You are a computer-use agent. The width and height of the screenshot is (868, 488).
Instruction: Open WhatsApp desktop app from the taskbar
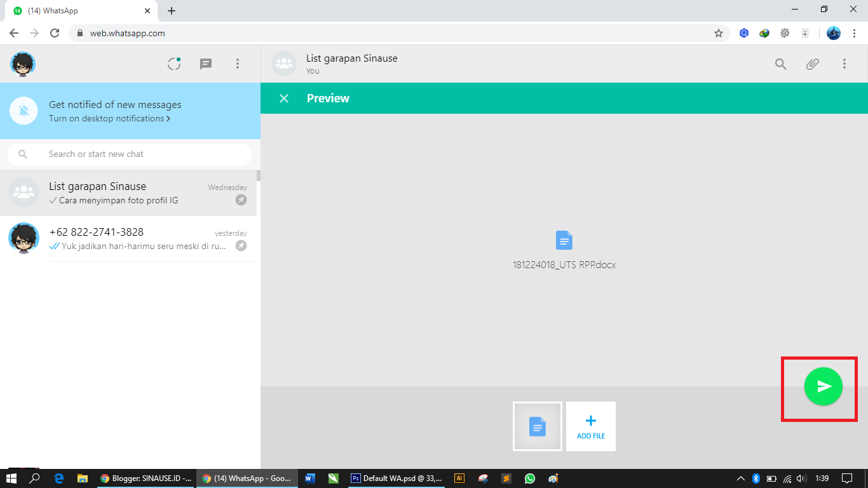click(x=530, y=478)
